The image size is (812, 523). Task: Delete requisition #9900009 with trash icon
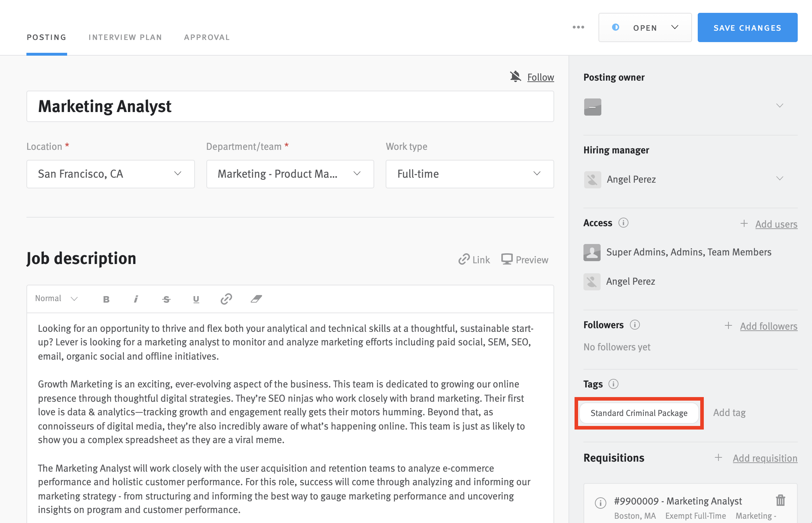(x=781, y=501)
